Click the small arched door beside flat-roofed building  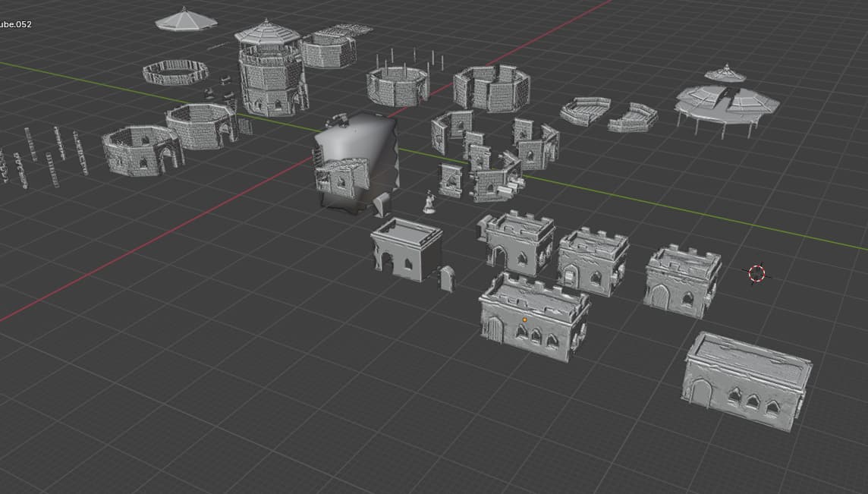coord(447,278)
